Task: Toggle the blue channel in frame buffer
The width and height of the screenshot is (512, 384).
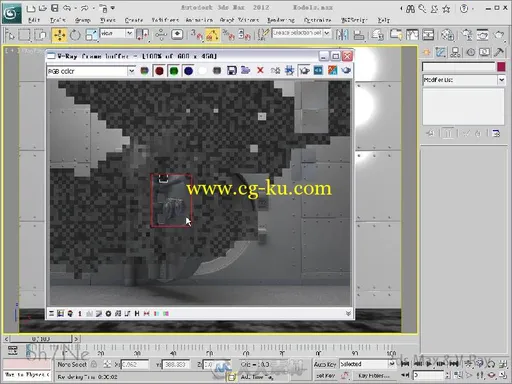Action: tap(188, 71)
